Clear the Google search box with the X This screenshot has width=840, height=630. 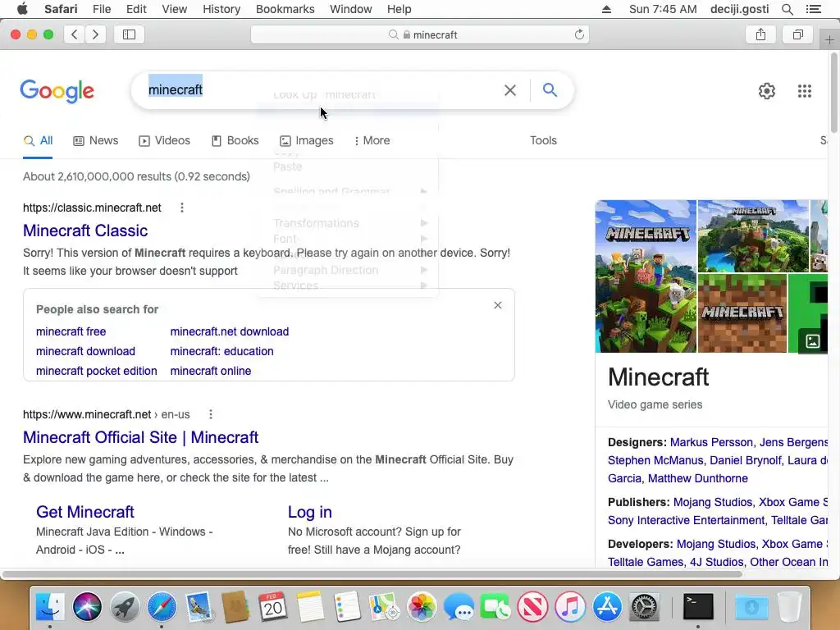click(x=510, y=90)
